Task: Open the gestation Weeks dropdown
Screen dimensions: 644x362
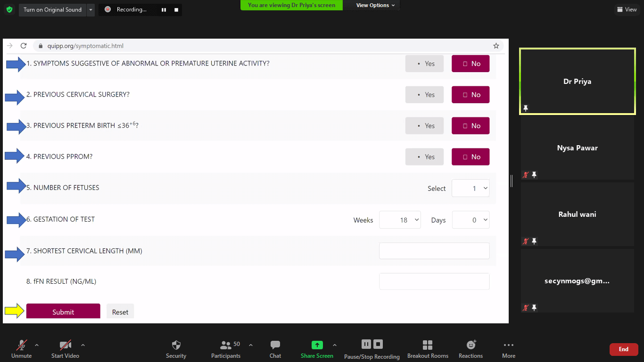Action: (x=400, y=220)
